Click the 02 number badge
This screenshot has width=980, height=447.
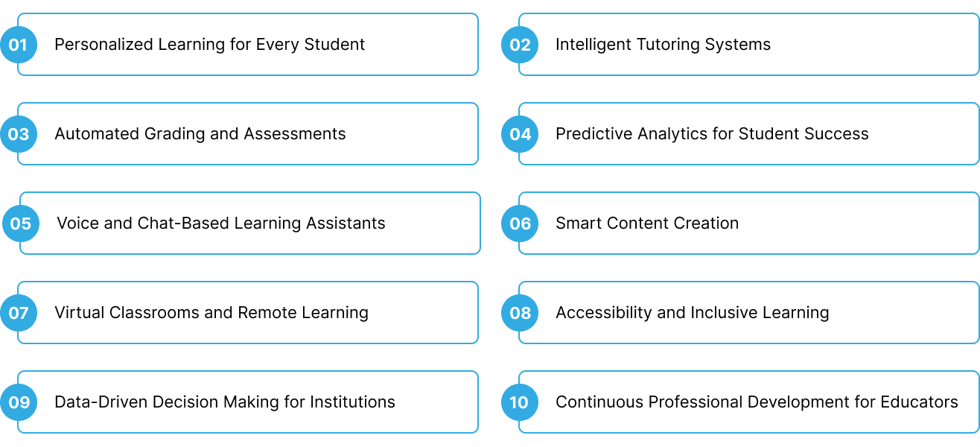(x=520, y=45)
